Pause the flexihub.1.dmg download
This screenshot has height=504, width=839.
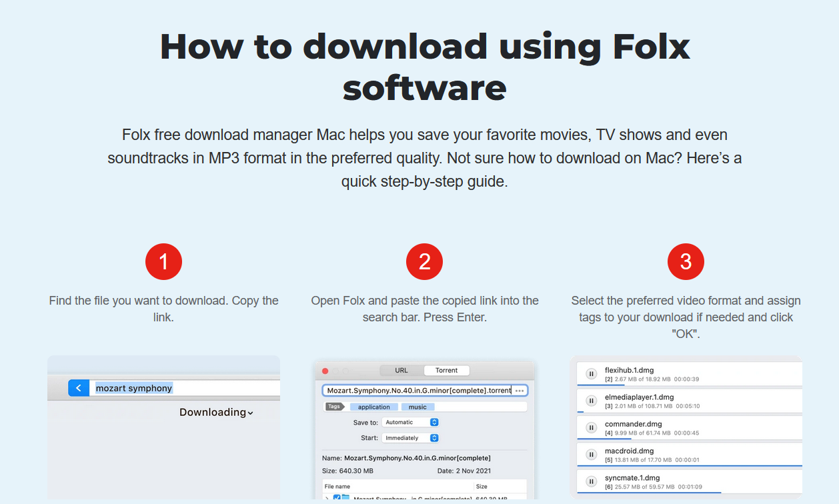[591, 374]
